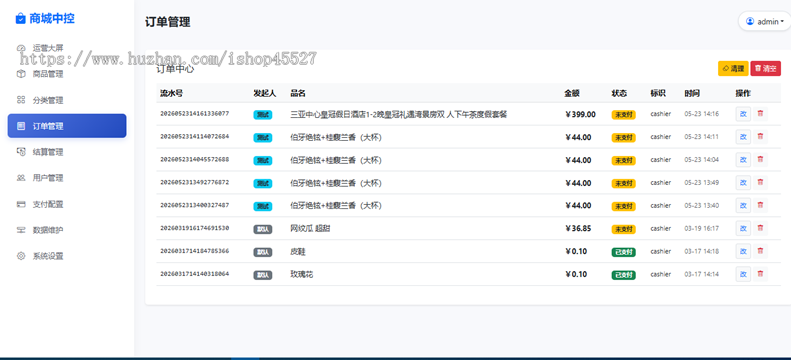Click the 订单管理 list icon
Screen dimensions: 791x360
coord(21,126)
